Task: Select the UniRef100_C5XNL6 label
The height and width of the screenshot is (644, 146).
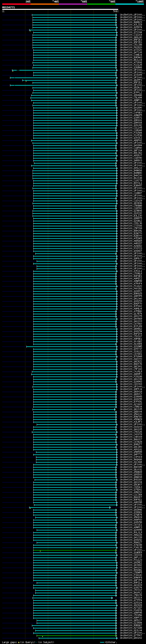Action: pos(131,274)
